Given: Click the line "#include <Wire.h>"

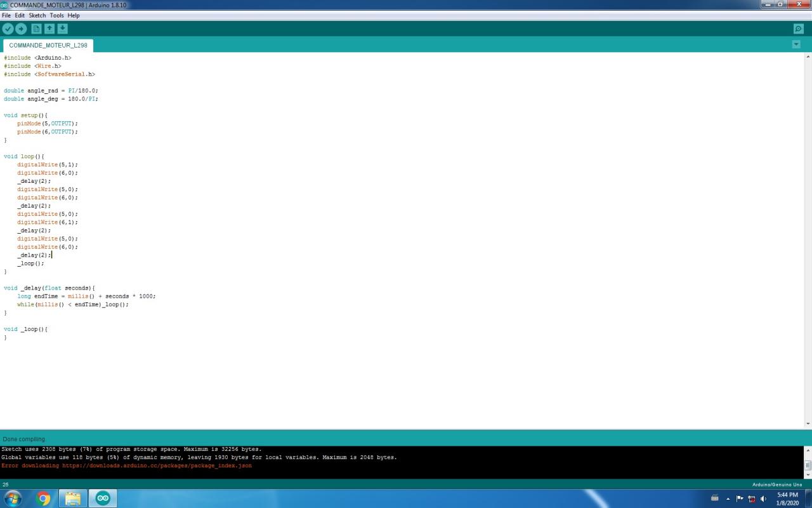Looking at the screenshot, I should 32,66.
